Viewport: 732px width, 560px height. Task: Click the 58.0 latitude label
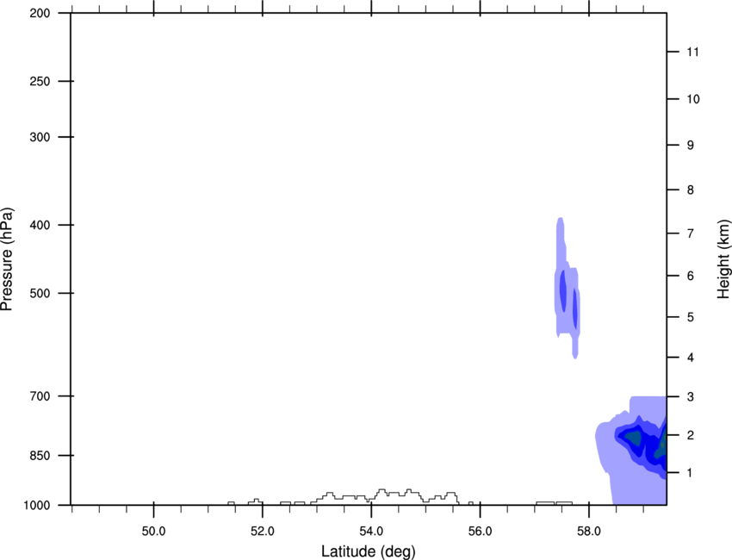589,532
